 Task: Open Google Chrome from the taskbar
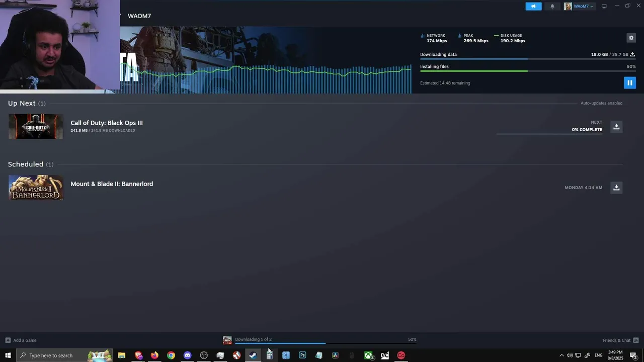click(x=171, y=355)
